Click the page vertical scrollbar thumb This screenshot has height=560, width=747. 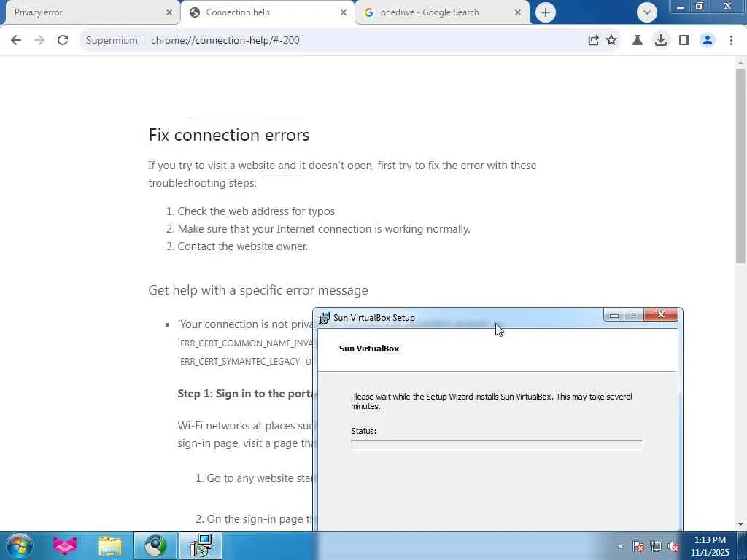(x=740, y=166)
